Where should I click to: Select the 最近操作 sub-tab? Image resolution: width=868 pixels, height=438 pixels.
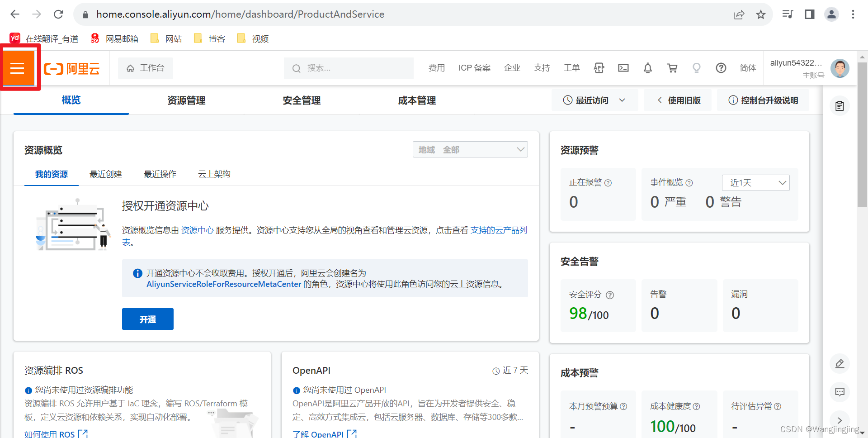(160, 174)
